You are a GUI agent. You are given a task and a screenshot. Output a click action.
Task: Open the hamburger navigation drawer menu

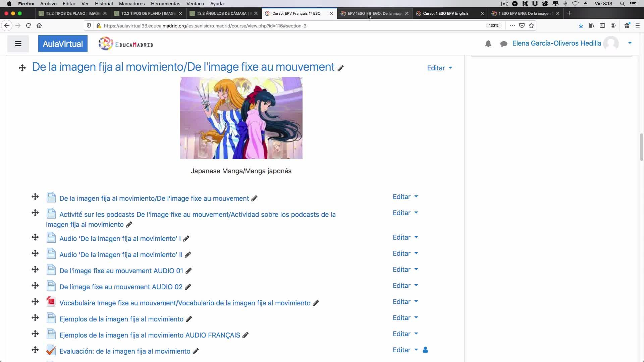click(18, 44)
